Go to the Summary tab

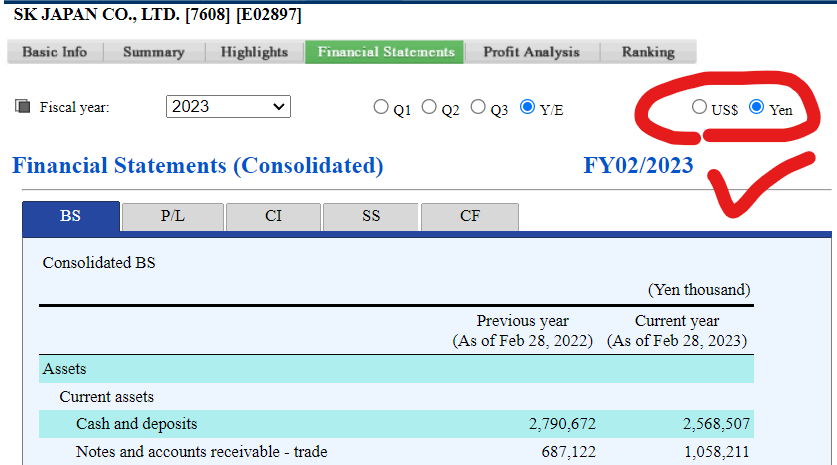(x=154, y=52)
